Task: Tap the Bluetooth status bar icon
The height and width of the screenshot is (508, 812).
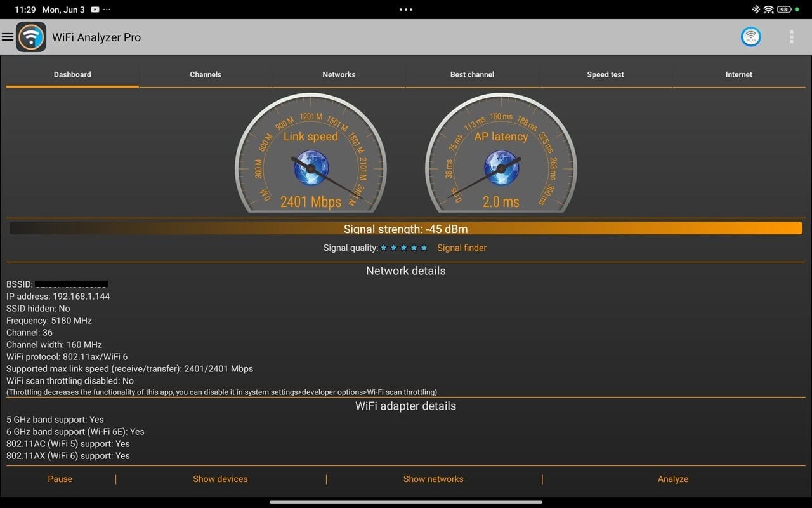Action: pos(756,10)
